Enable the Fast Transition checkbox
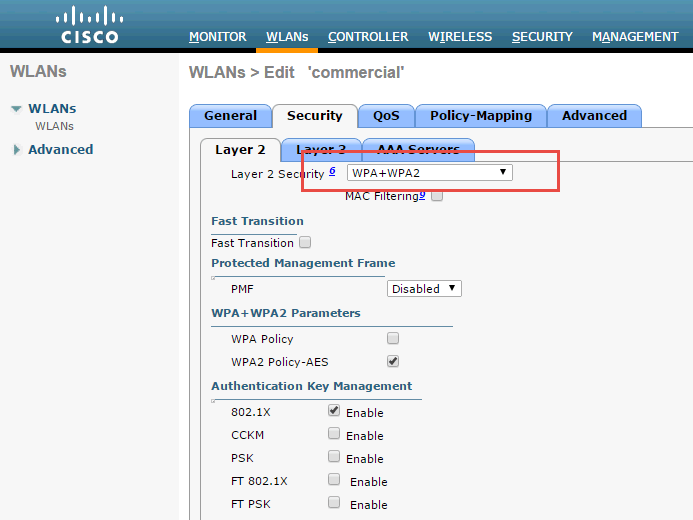This screenshot has width=693, height=520. 305,242
